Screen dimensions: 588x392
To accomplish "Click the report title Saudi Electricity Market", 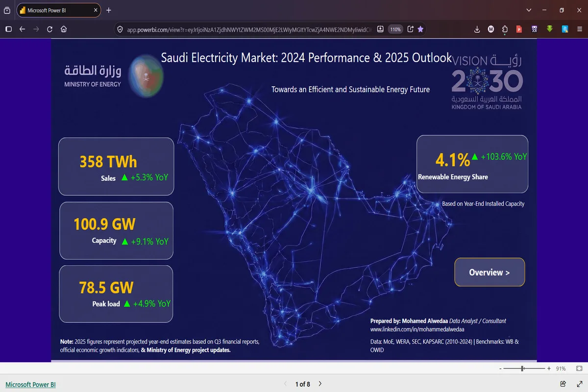I will point(306,57).
